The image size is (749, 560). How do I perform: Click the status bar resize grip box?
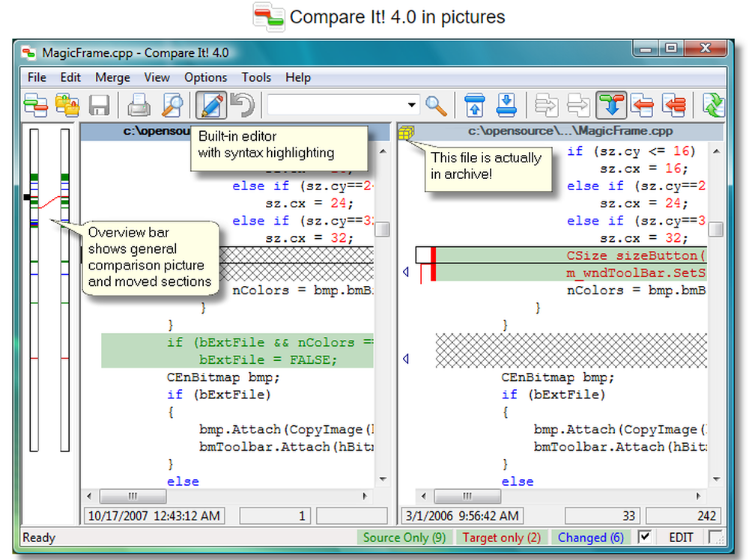715,537
